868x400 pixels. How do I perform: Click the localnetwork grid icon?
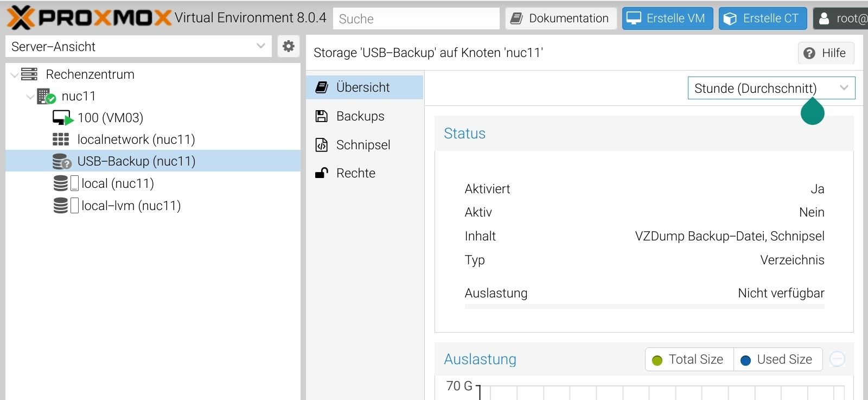pyautogui.click(x=61, y=139)
